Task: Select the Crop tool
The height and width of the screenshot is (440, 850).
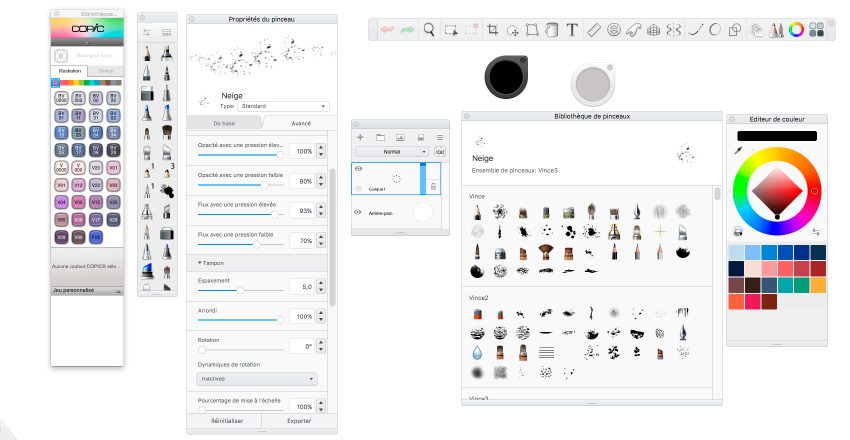Action: (493, 30)
